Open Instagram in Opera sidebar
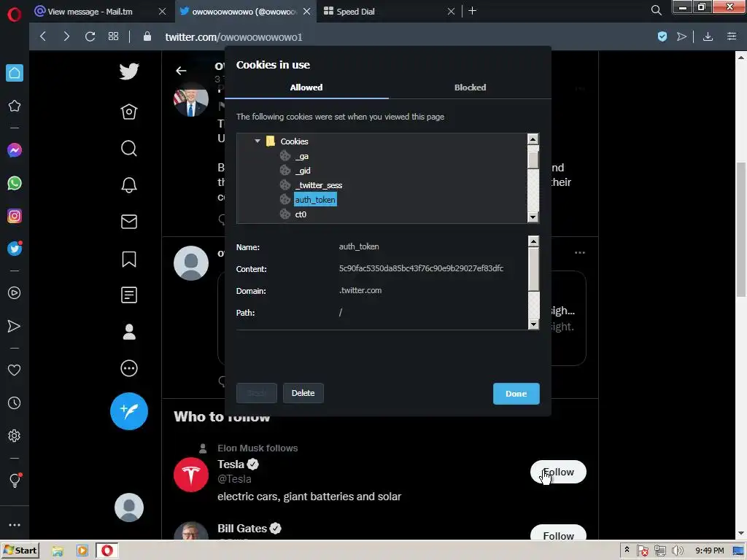Screen dimensions: 747x560 click(15, 216)
